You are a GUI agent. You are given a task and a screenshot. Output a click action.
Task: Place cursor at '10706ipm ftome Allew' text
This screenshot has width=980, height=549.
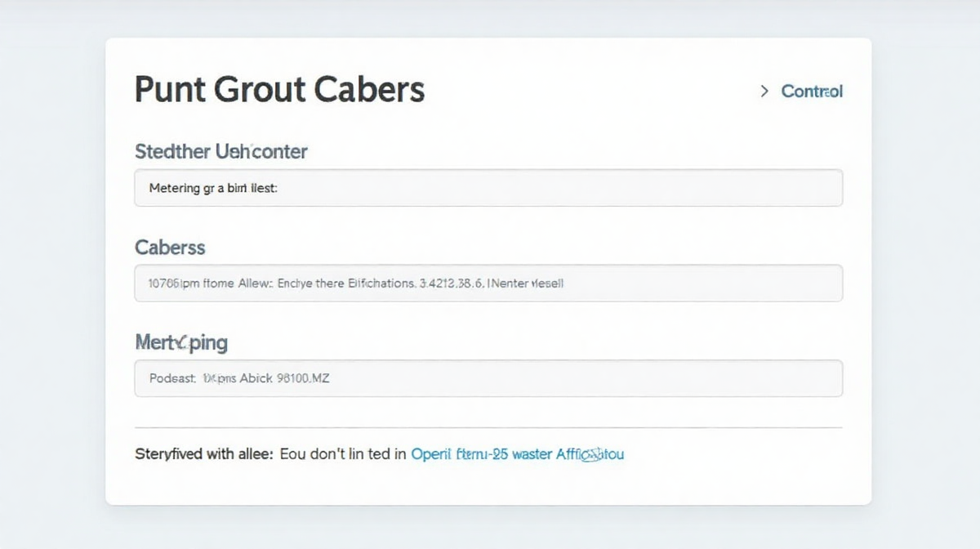[x=208, y=283]
